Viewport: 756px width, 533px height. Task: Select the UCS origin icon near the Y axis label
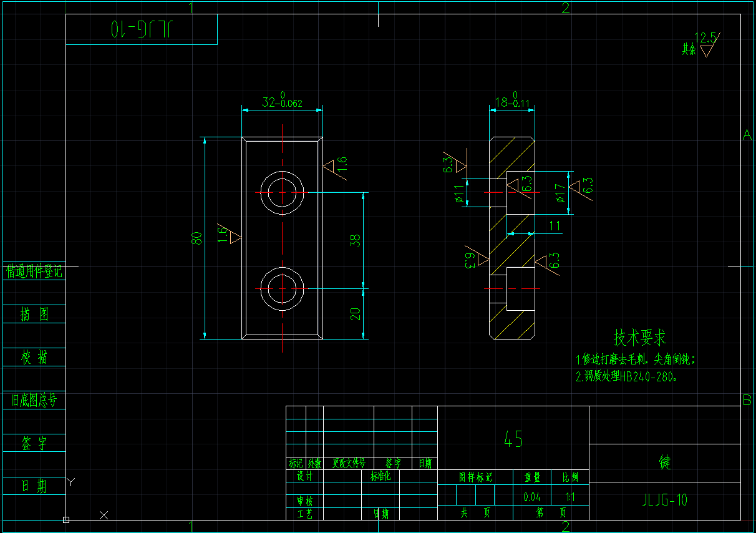point(66,519)
